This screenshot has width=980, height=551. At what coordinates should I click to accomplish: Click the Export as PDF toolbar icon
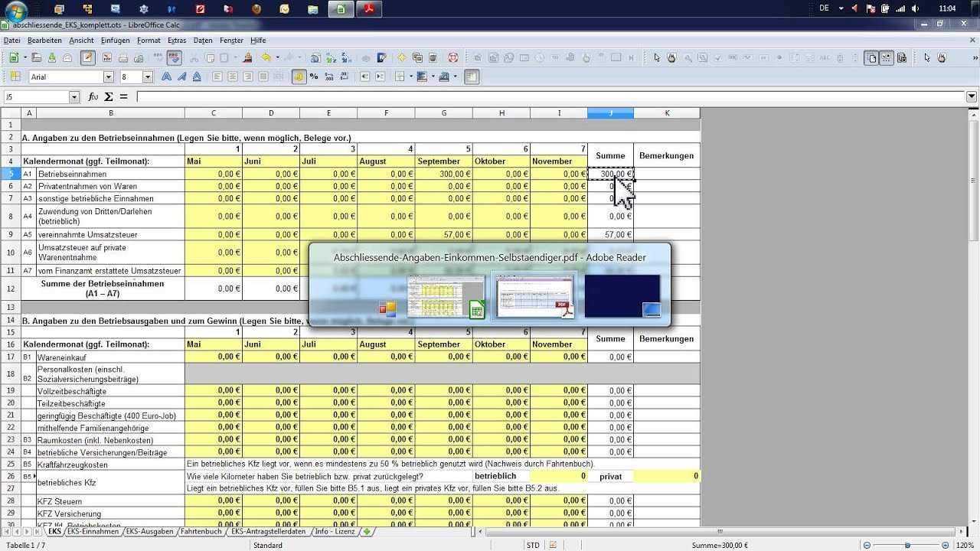tap(106, 58)
